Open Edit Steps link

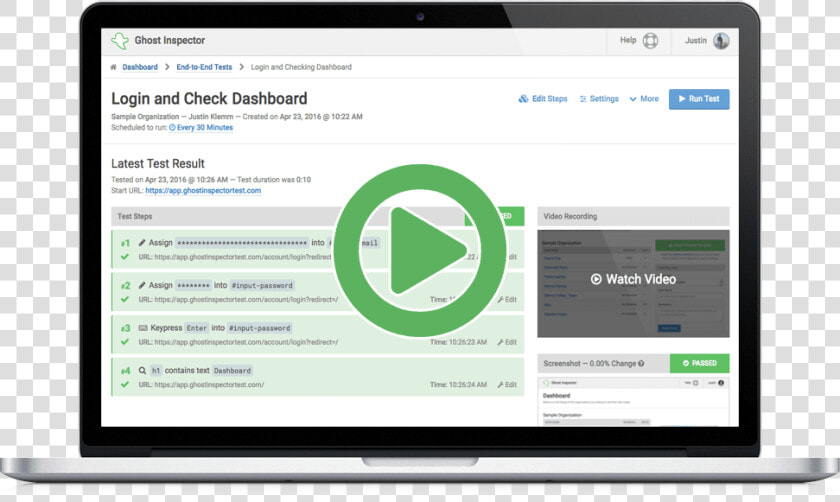pos(543,99)
